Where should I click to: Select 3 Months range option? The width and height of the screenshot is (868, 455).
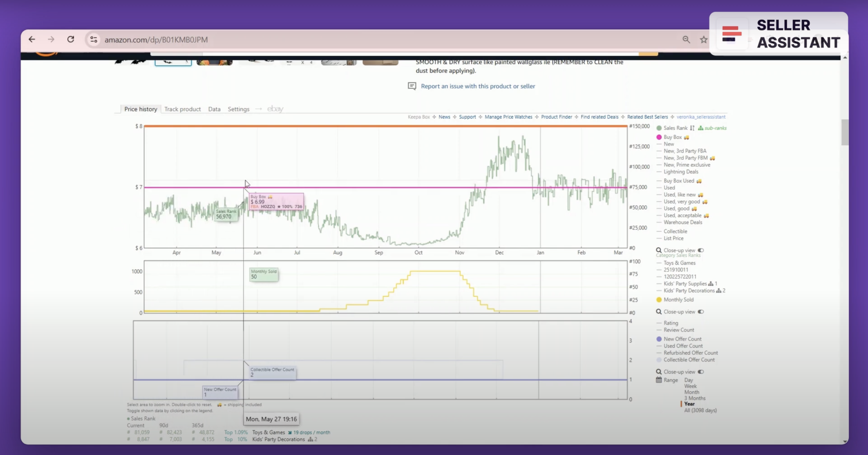click(x=694, y=398)
